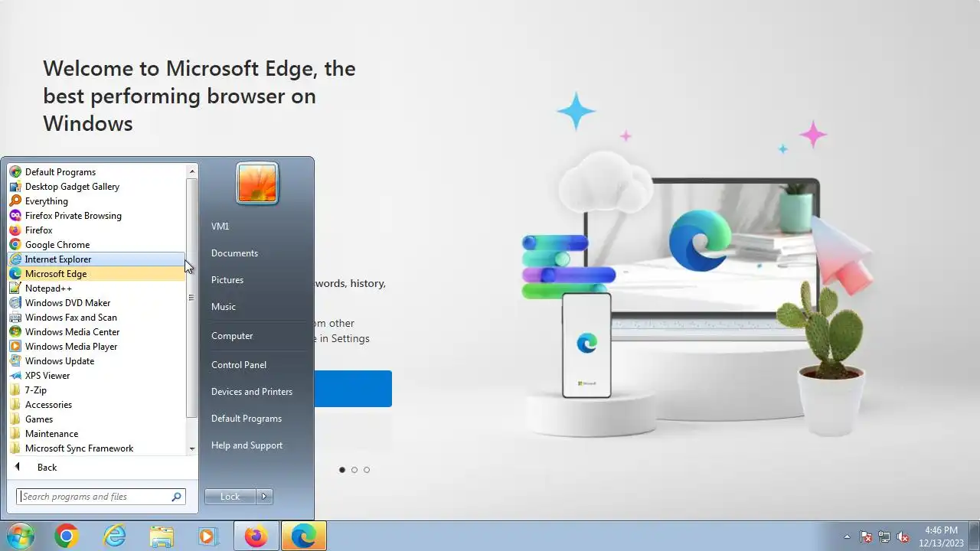This screenshot has width=980, height=551.
Task: Select first page dot in Edge welcome
Action: click(342, 470)
